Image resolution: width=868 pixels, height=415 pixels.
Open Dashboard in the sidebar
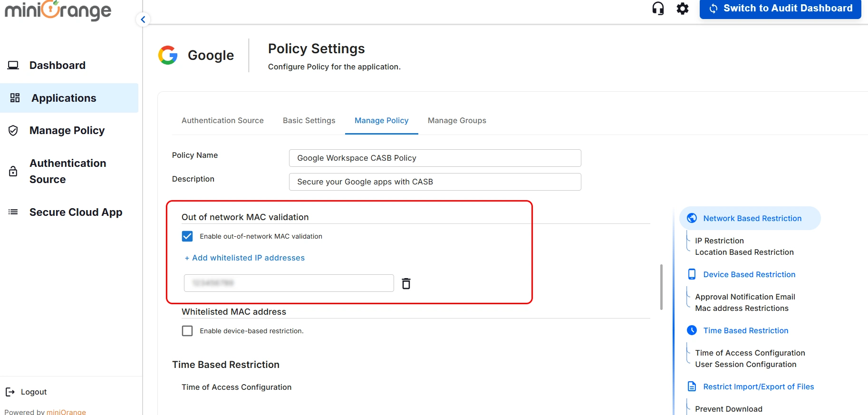(x=58, y=65)
